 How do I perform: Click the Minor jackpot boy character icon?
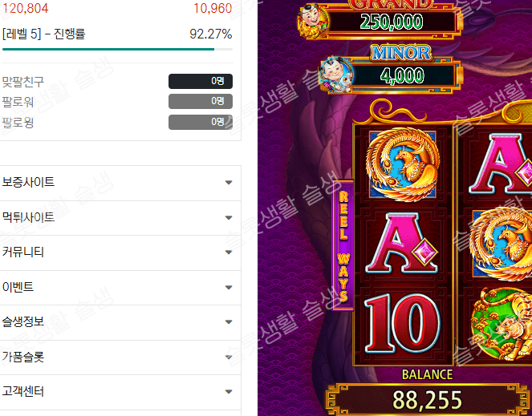(x=336, y=75)
